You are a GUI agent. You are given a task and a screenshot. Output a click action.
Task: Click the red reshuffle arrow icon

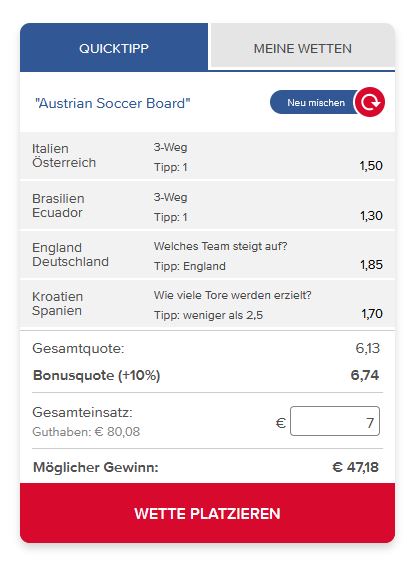pos(369,102)
